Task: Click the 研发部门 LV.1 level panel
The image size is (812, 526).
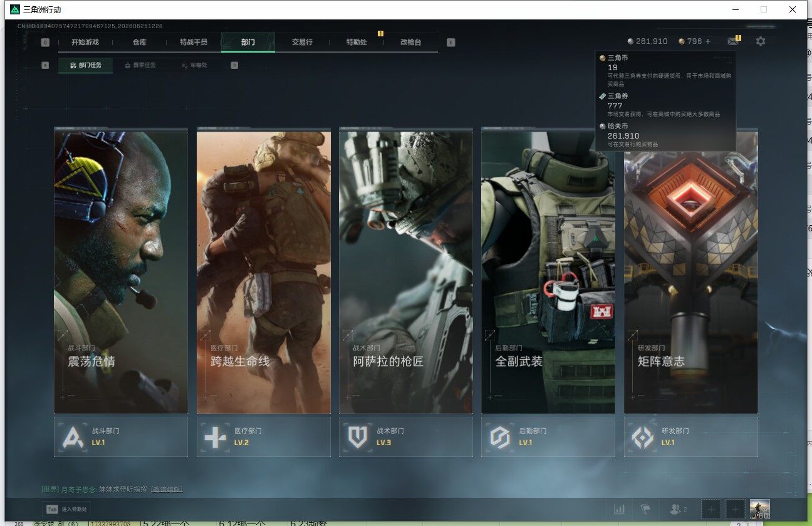Action: (691, 437)
